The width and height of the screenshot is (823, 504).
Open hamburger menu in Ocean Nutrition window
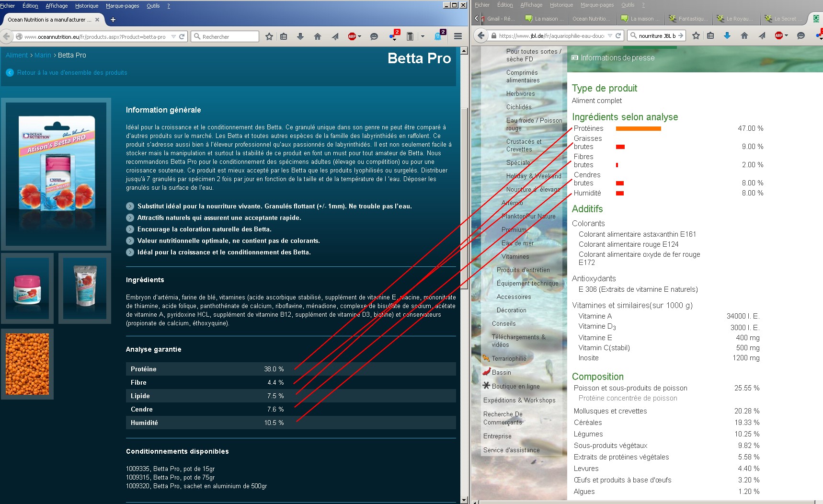458,36
